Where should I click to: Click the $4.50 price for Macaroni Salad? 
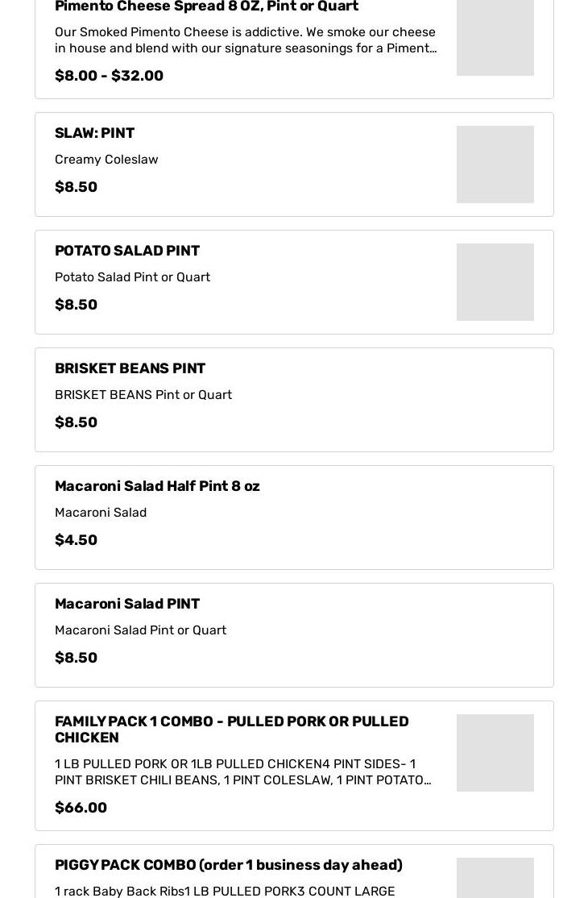(76, 540)
